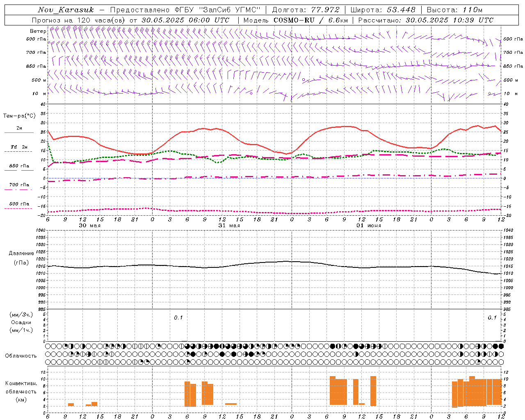Click the (мм/3ч.) precipitation unit label

click(x=21, y=315)
